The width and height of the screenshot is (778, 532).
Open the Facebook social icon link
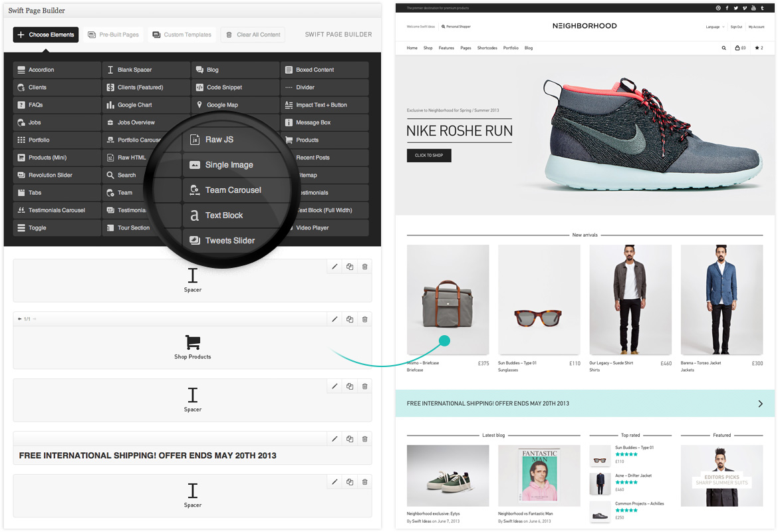727,8
